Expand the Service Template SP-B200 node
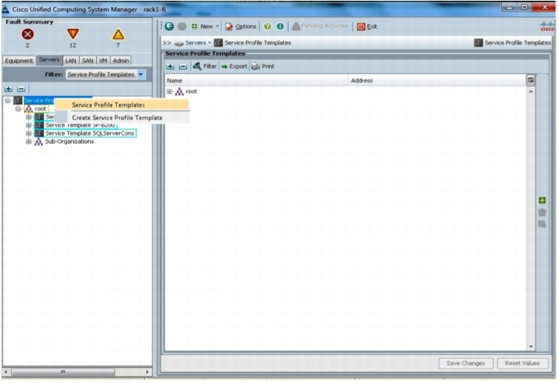The height and width of the screenshot is (383, 559). coord(29,125)
